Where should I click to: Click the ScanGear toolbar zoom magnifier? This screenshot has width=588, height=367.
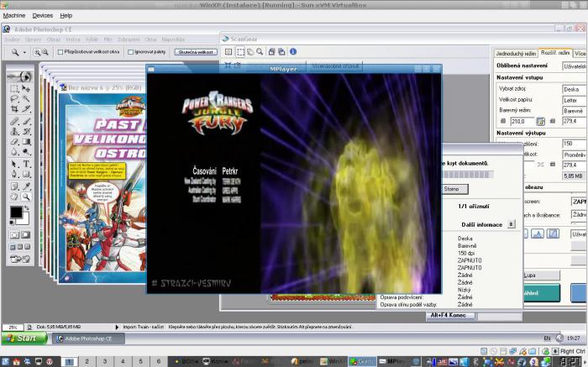click(260, 52)
